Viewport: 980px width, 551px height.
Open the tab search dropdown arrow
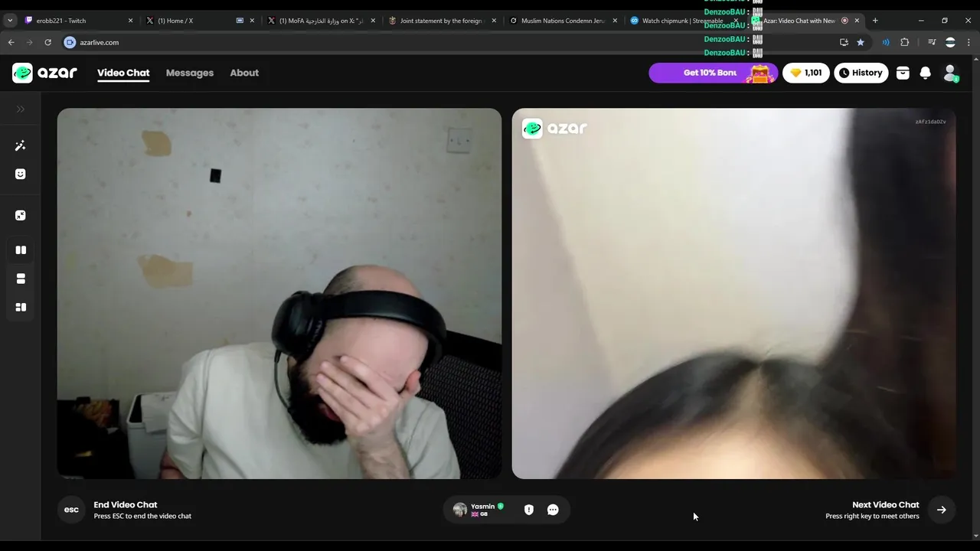(x=10, y=21)
